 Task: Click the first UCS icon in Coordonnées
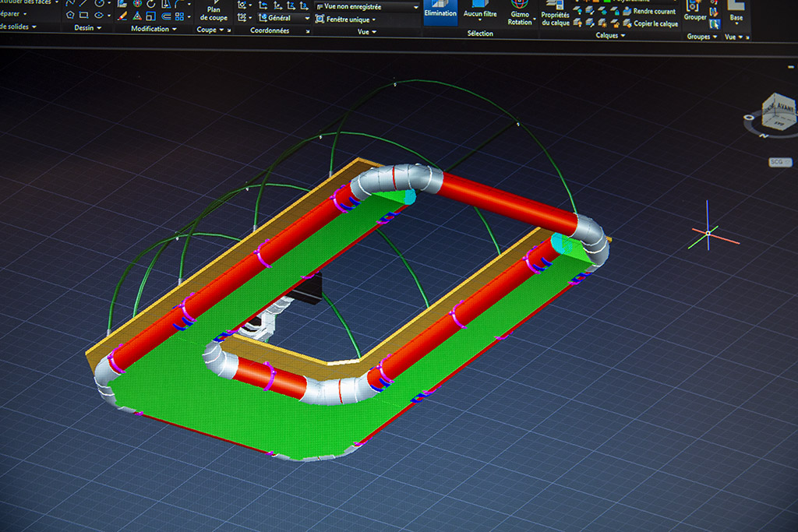[x=242, y=5]
